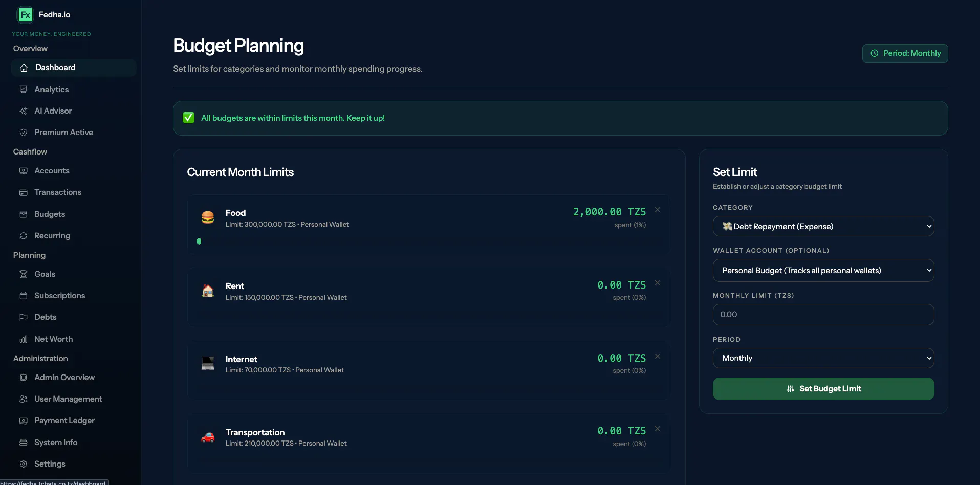Screen dimensions: 980x485
Task: Click the Set Limit panel heading
Action: [735, 172]
